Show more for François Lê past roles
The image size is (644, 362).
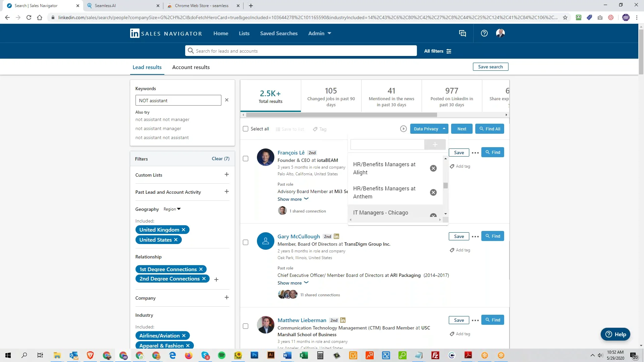pyautogui.click(x=293, y=199)
